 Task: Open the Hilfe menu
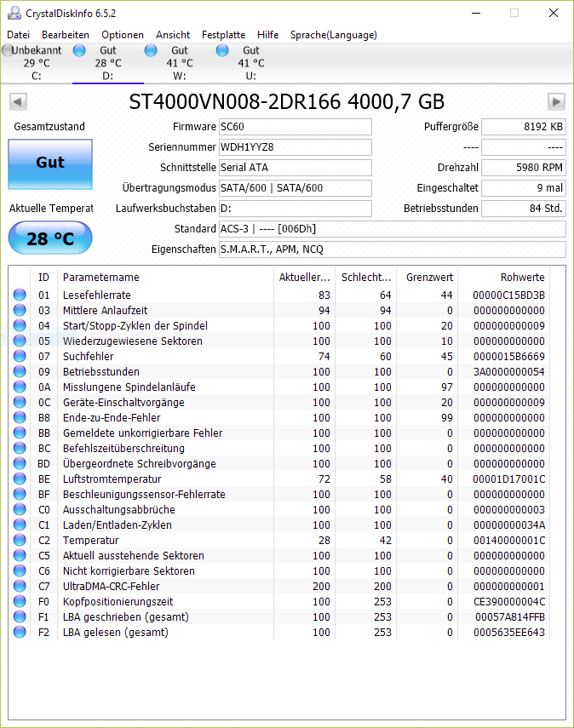click(268, 35)
